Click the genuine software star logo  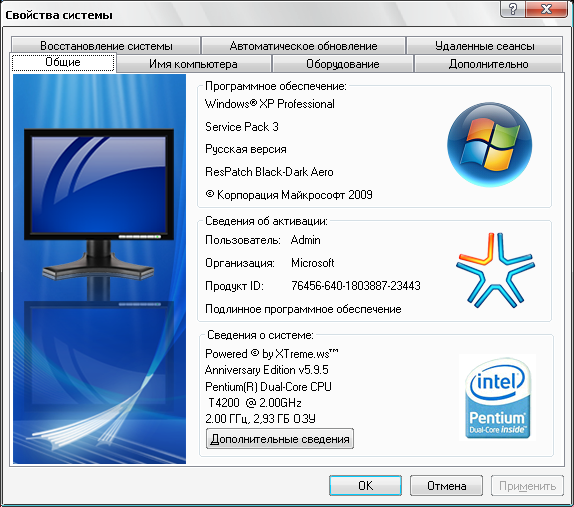[x=495, y=270]
